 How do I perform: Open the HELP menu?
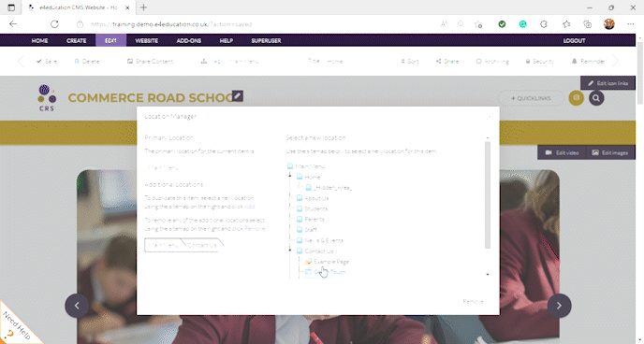pyautogui.click(x=227, y=40)
